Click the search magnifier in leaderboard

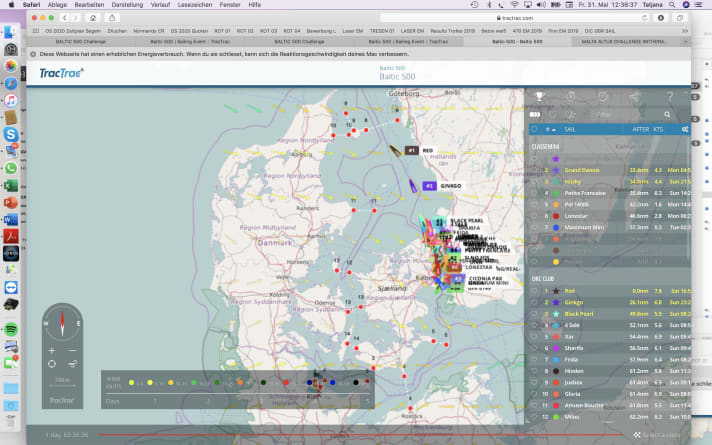coord(667,114)
